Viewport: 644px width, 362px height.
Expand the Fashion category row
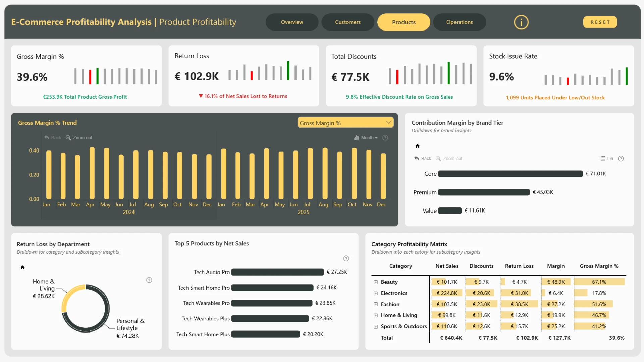[376, 304]
